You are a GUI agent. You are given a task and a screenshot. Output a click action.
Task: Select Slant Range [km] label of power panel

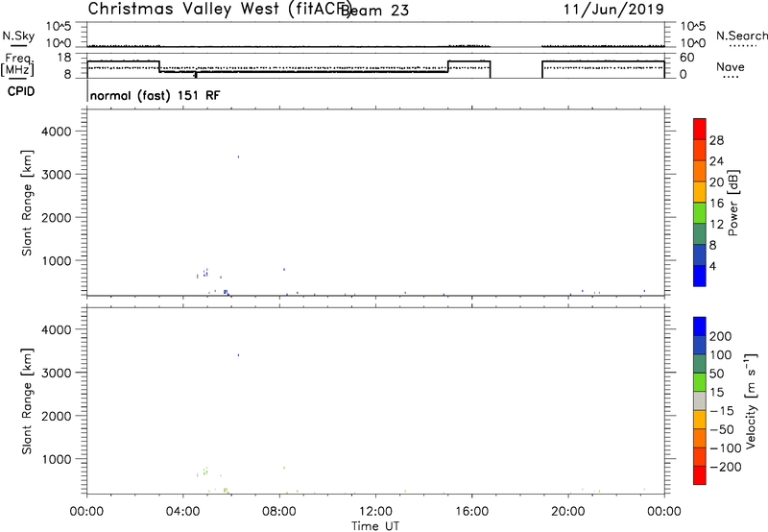click(27, 204)
